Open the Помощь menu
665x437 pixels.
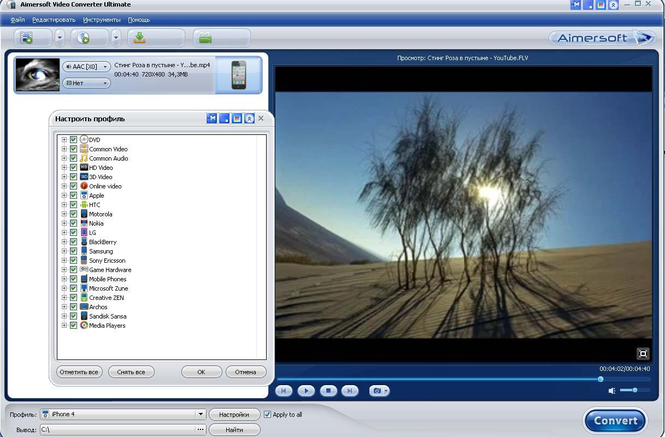point(139,20)
